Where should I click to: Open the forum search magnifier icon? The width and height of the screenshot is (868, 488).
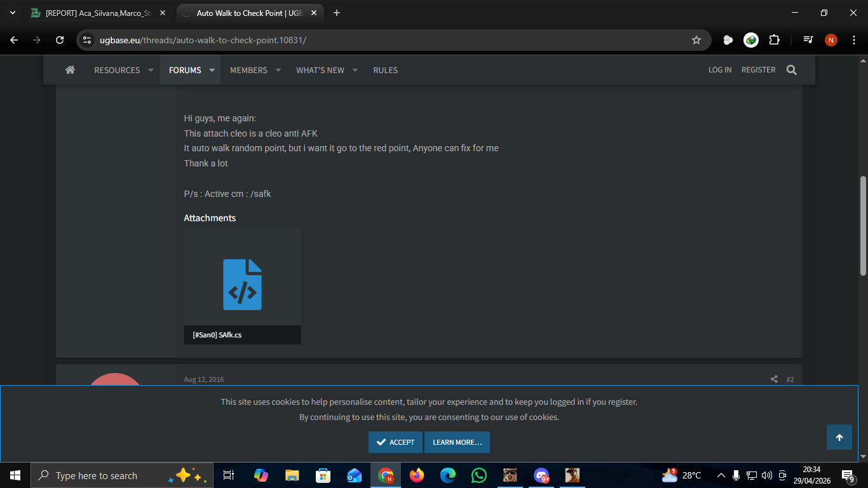(x=791, y=70)
